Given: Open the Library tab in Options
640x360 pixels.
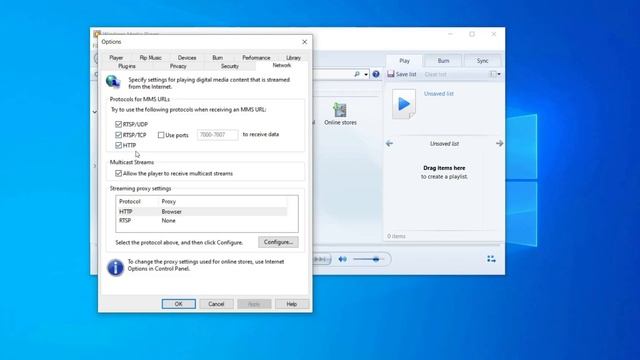Looking at the screenshot, I should (293, 58).
